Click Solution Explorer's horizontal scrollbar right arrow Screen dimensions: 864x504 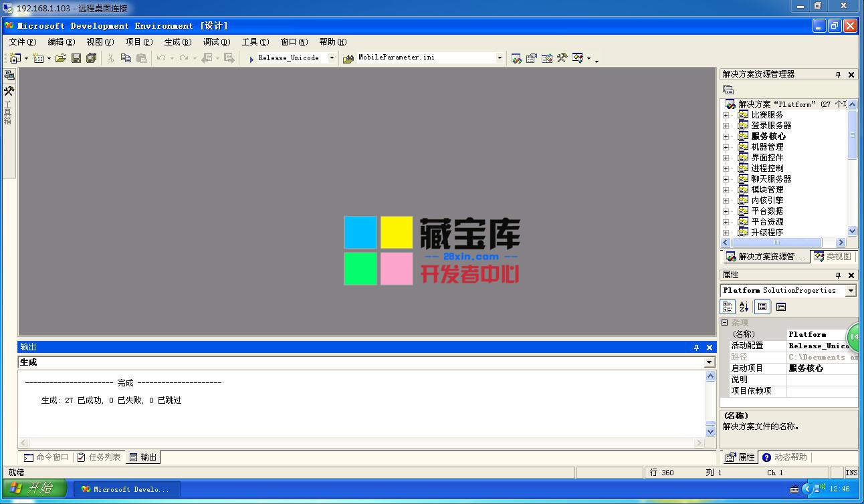(x=841, y=243)
